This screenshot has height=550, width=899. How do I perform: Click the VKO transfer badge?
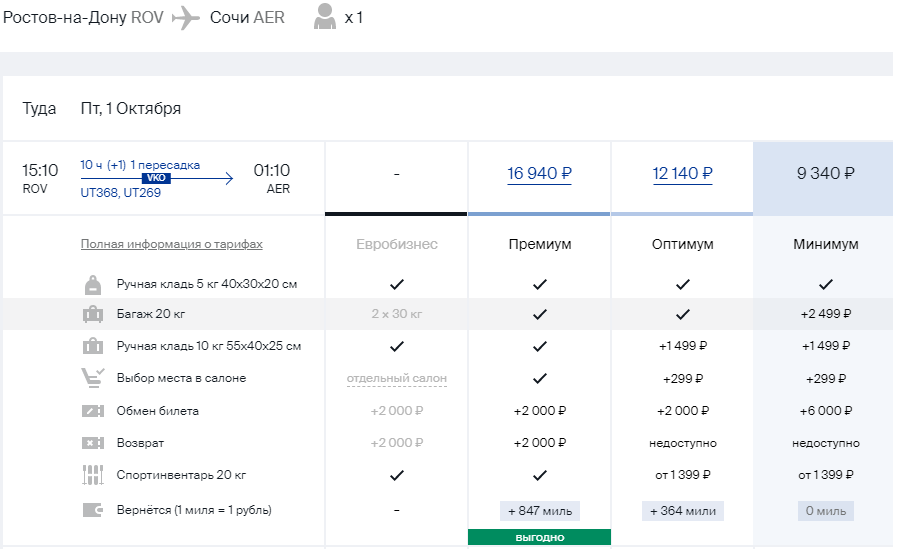coord(156,178)
